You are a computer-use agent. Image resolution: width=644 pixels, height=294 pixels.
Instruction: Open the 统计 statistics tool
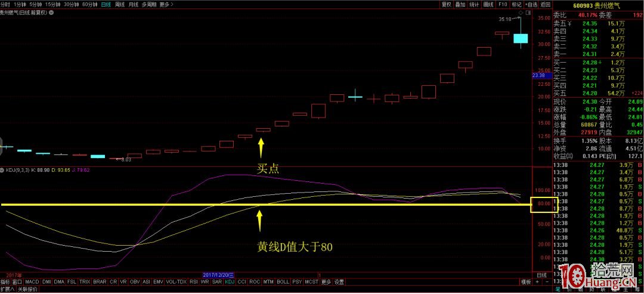click(x=474, y=5)
